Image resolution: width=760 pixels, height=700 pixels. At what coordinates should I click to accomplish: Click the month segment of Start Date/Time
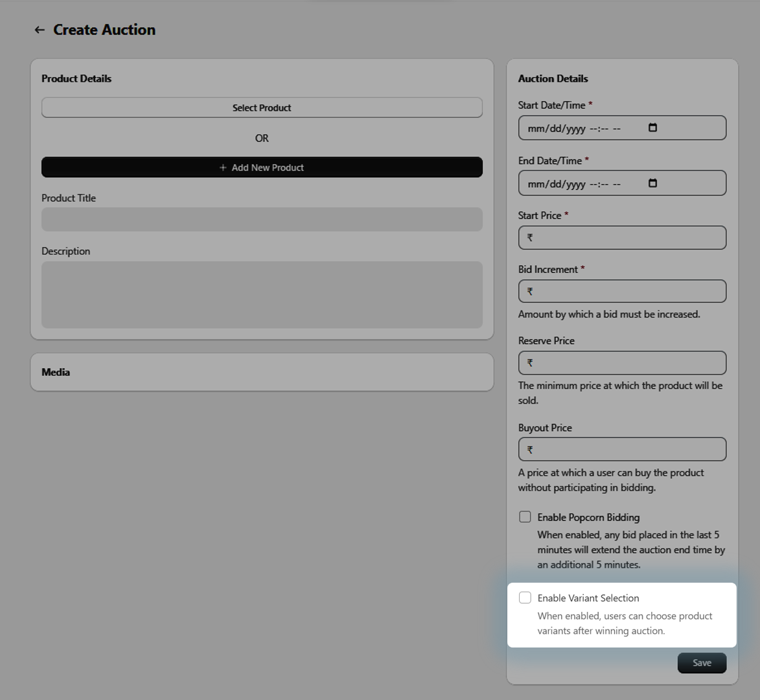click(536, 128)
